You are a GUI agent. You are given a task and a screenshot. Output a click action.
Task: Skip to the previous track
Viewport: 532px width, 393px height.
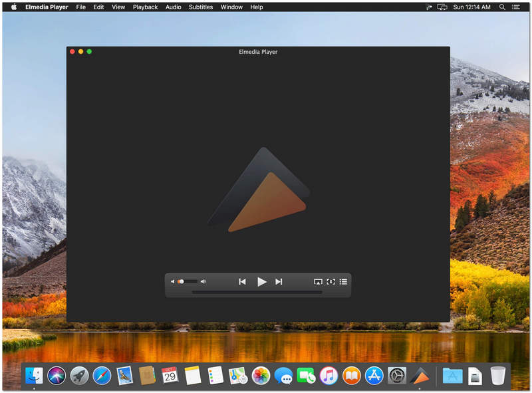(x=242, y=282)
